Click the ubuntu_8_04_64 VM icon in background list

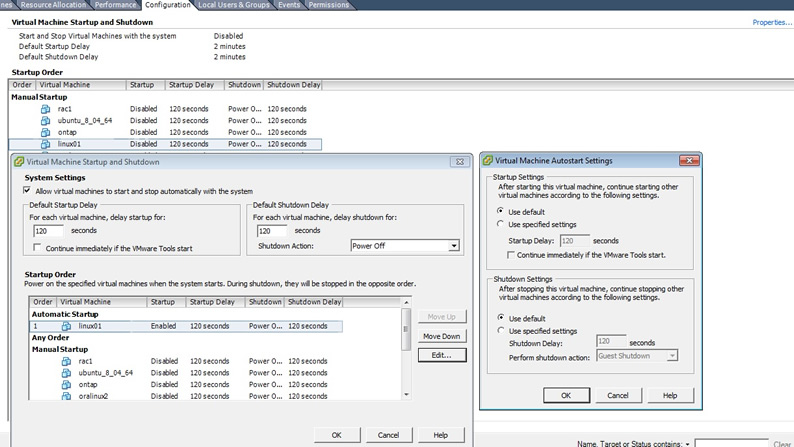coord(45,120)
